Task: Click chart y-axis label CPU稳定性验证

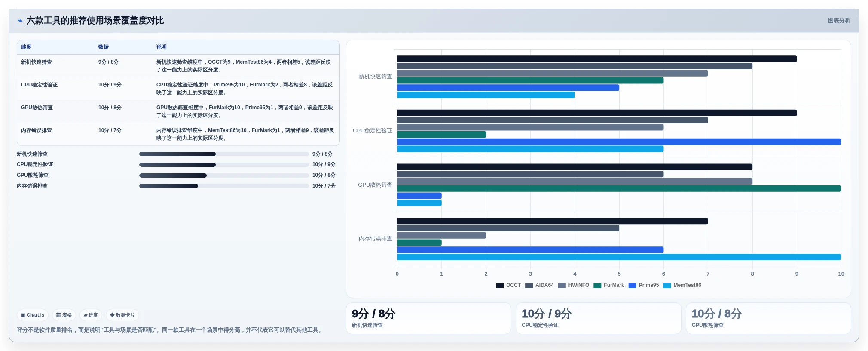Action: click(x=373, y=131)
